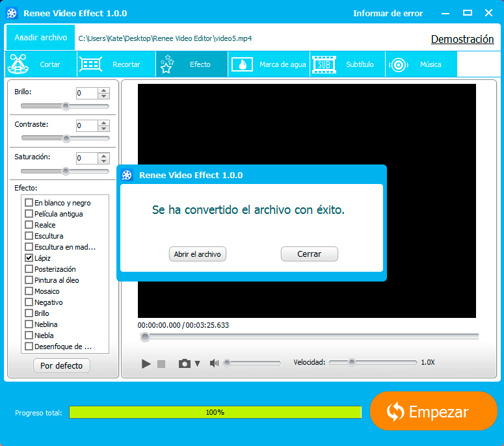This screenshot has width=504, height=446.
Task: Click the Contraste numeric input field
Action: click(x=86, y=125)
